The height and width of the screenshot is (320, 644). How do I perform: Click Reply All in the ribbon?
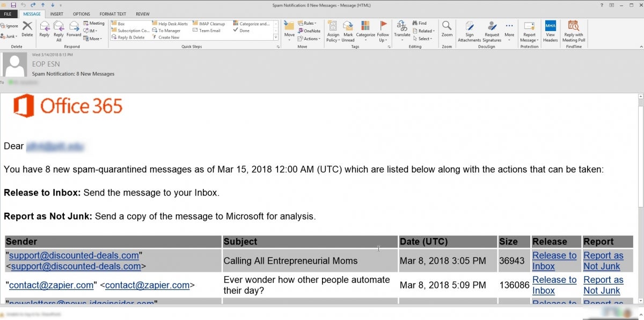58,31
